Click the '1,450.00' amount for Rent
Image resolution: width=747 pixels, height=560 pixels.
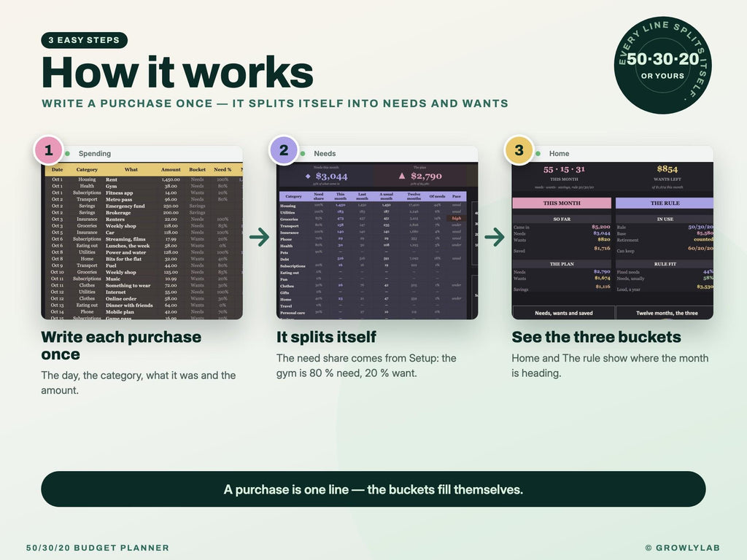click(171, 179)
